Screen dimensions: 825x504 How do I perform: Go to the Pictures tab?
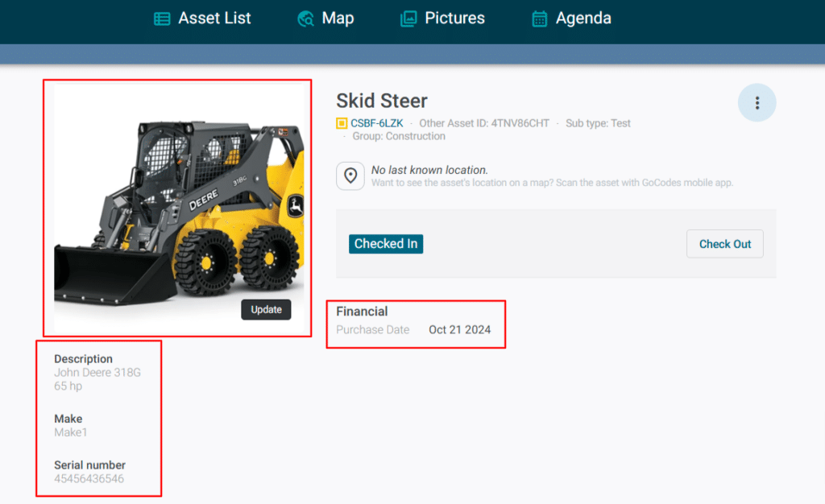[454, 18]
